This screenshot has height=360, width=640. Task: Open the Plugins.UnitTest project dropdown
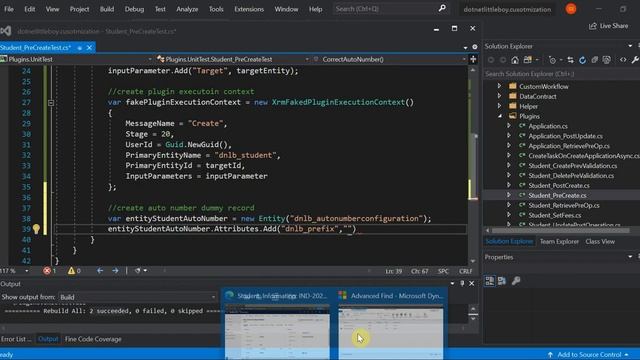tap(76, 59)
